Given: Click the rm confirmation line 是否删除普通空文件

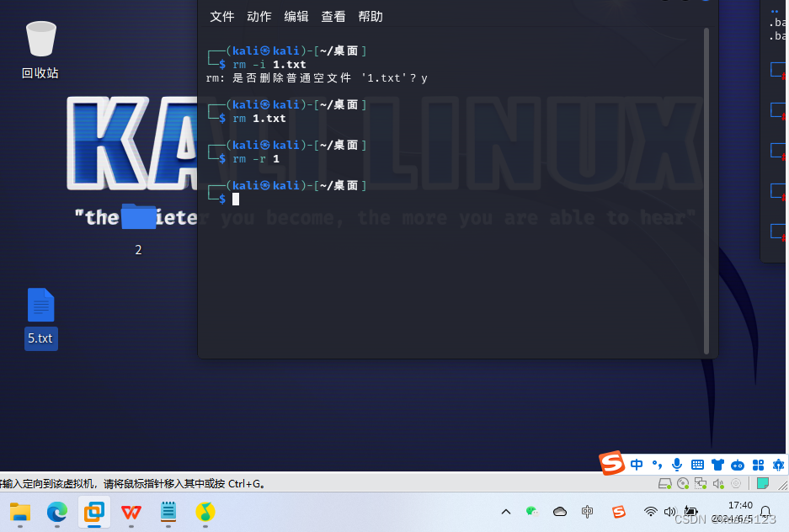Looking at the screenshot, I should point(317,78).
